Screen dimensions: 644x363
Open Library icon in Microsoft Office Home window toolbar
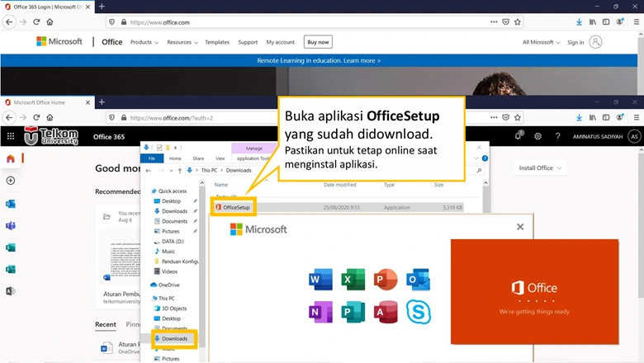[x=592, y=117]
